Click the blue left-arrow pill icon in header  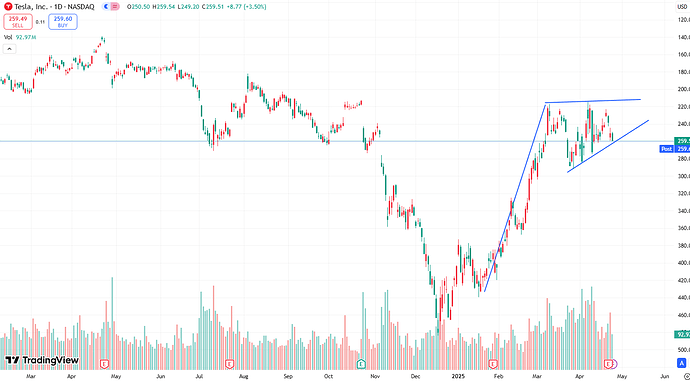(106, 7)
